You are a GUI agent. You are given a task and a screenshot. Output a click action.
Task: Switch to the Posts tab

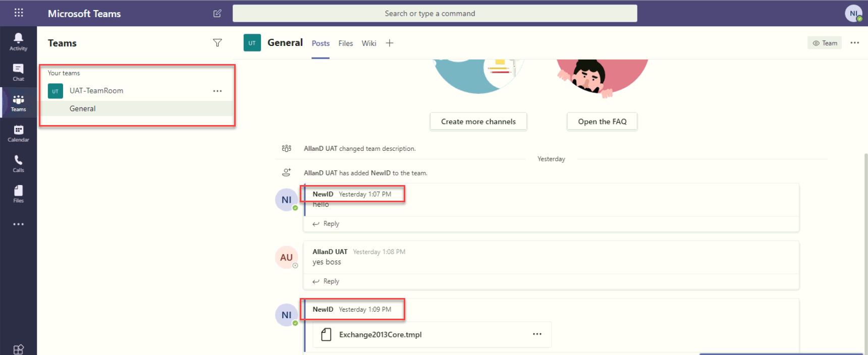pyautogui.click(x=320, y=43)
